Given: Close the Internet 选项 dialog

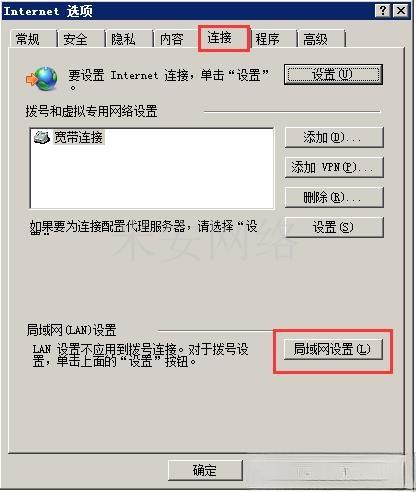Looking at the screenshot, I should [400, 11].
